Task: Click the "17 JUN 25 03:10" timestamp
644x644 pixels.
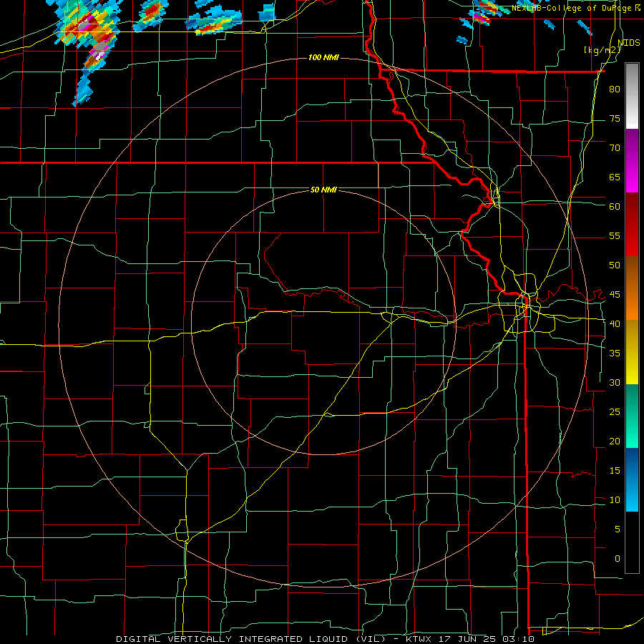Action: pyautogui.click(x=487, y=639)
